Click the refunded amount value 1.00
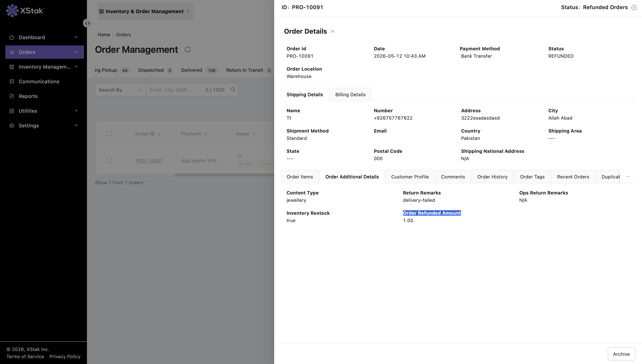The image size is (642, 364). (408, 221)
